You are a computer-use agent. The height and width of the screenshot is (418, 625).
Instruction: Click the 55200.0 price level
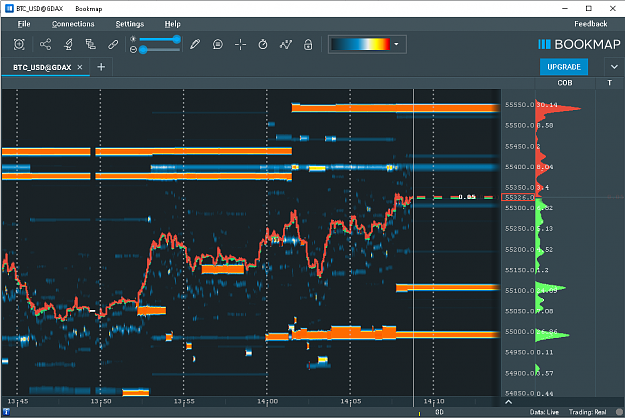click(519, 249)
